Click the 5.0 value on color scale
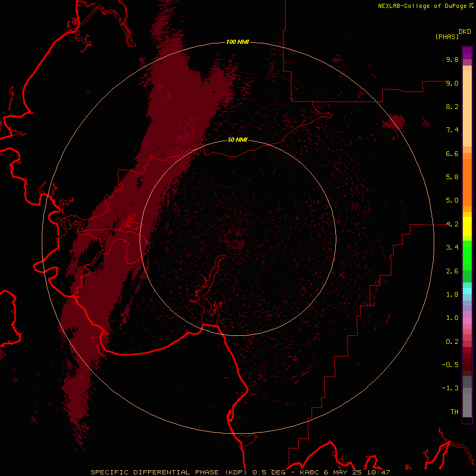This screenshot has height=476, width=476. [x=452, y=200]
